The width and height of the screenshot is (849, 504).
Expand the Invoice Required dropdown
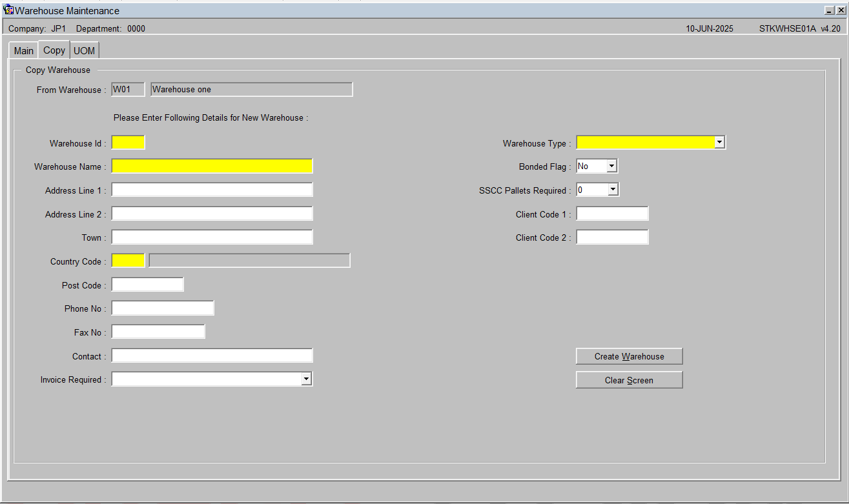tap(307, 379)
